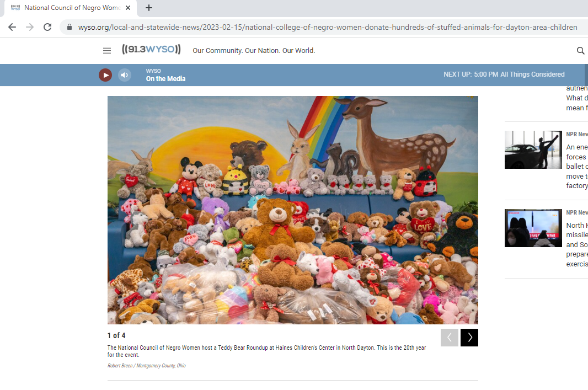This screenshot has width=588, height=390.
Task: Reload the current page
Action: click(x=47, y=27)
